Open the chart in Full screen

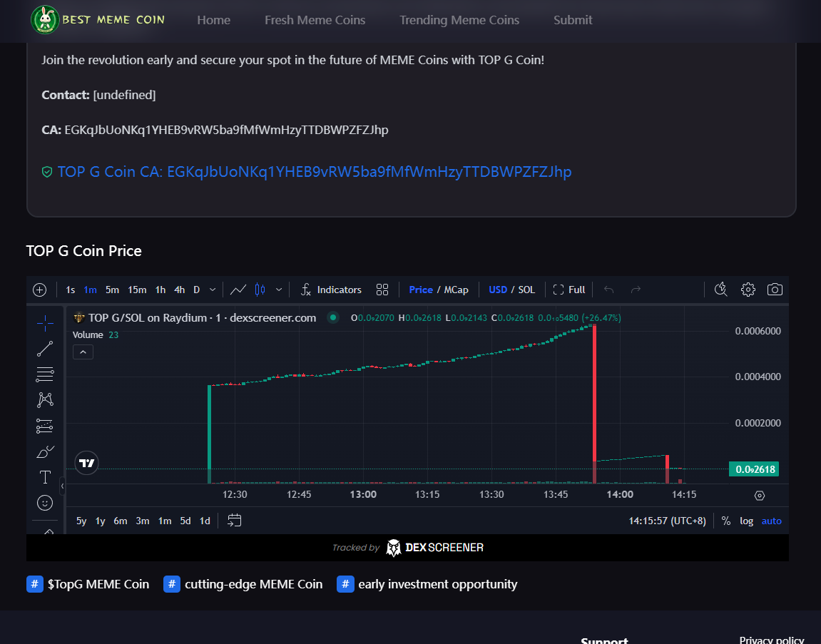[569, 290]
